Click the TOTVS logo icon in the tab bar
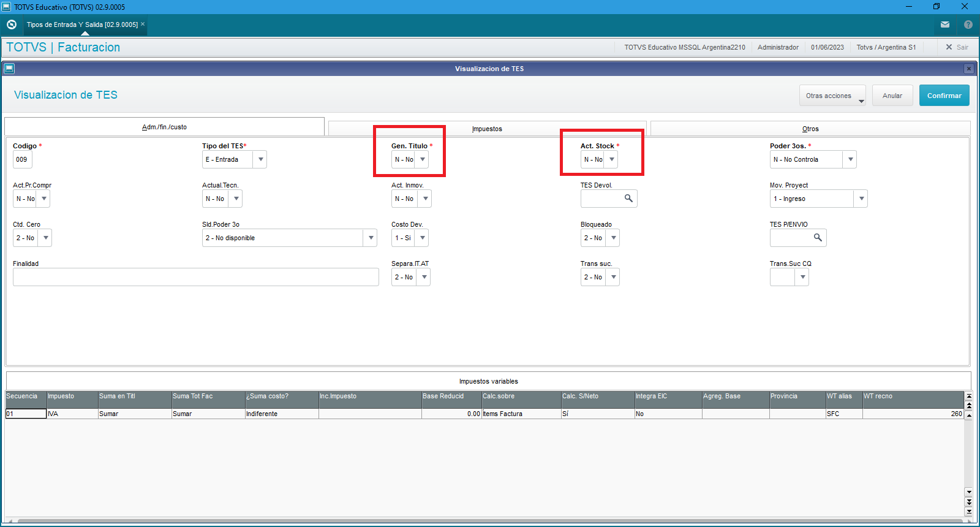 point(12,25)
